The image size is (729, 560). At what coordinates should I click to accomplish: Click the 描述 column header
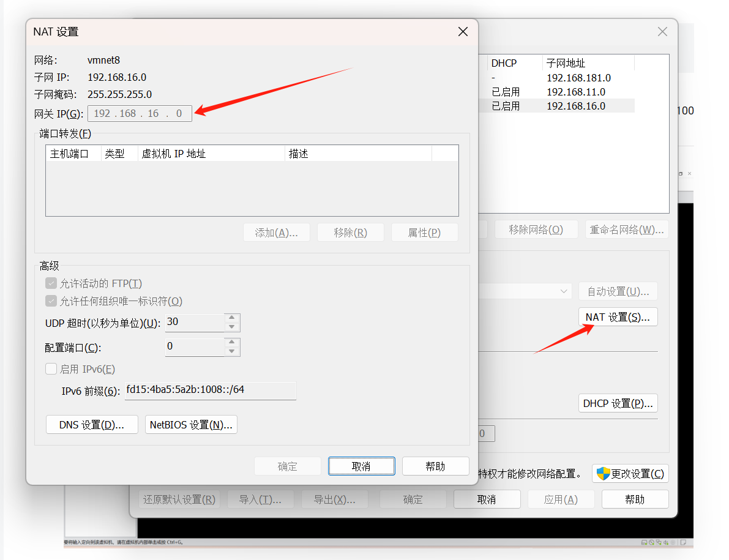[358, 154]
